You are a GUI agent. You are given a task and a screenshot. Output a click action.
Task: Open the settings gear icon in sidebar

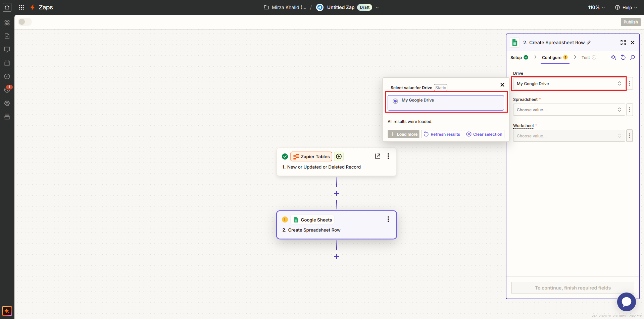click(7, 103)
